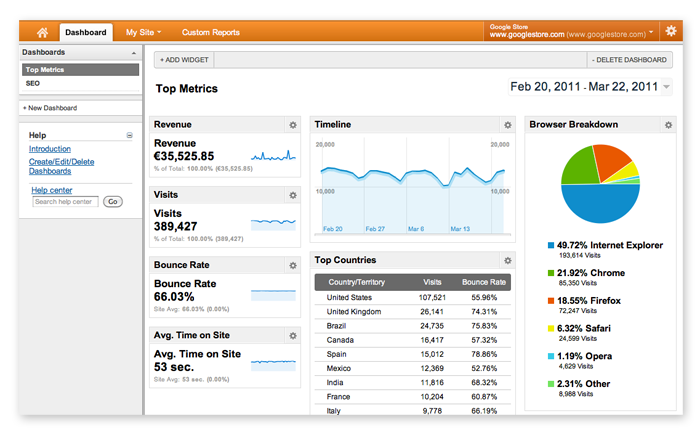Click the New Dashboard option
Screen dimensions: 700x440
pos(50,108)
